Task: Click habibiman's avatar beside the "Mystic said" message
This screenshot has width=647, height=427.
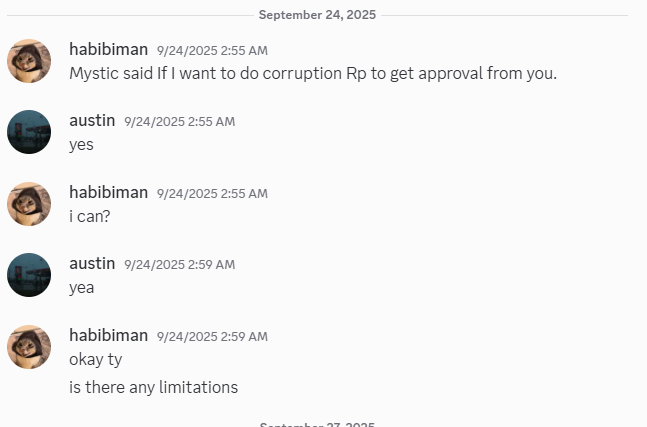Action: point(29,61)
